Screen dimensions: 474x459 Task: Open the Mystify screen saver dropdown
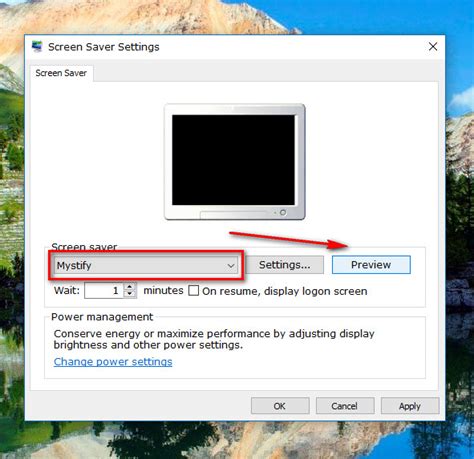[x=146, y=265]
